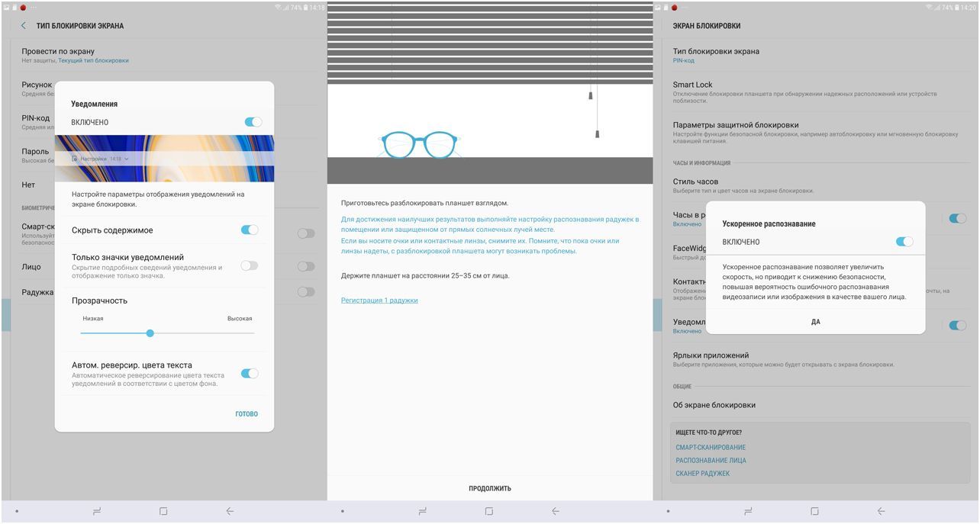Tap the glasses illustration in the iris setup
980x524 pixels.
419,144
